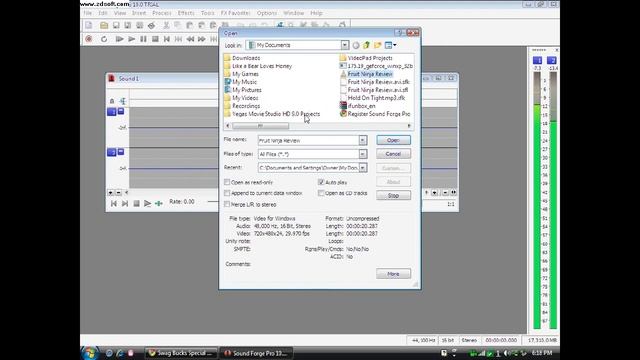This screenshot has height=360, width=640.
Task: Click the horizontal scrollbar in file list
Action: coord(260,126)
